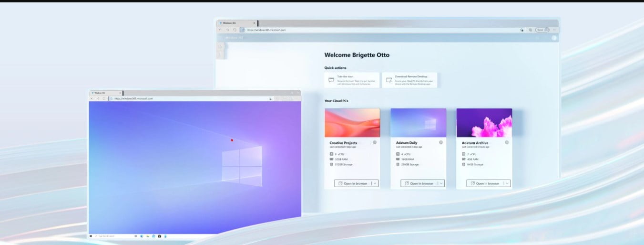The image size is (644, 245).
Task: Click Adatum Daily thumbnail image
Action: click(419, 123)
